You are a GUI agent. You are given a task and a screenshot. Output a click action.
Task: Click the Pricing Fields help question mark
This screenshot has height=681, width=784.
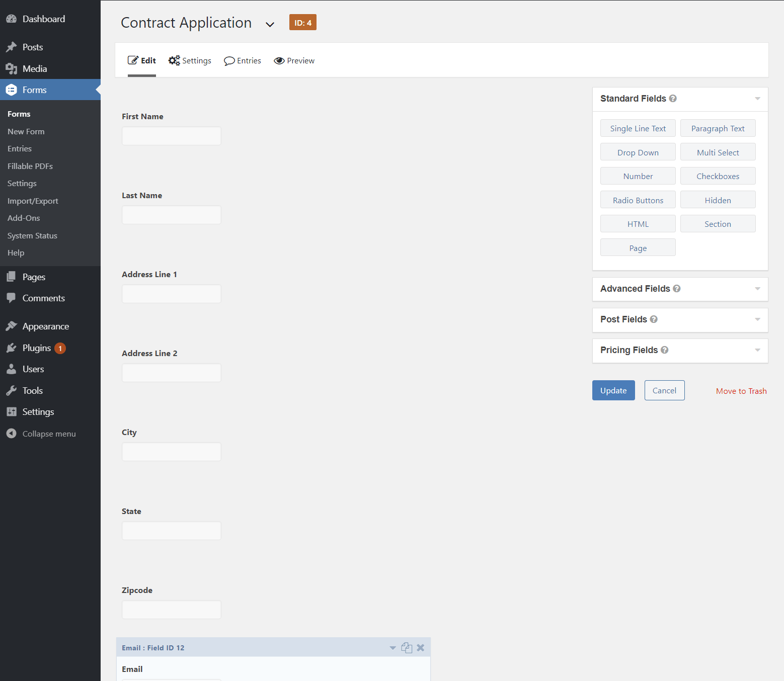(x=665, y=350)
